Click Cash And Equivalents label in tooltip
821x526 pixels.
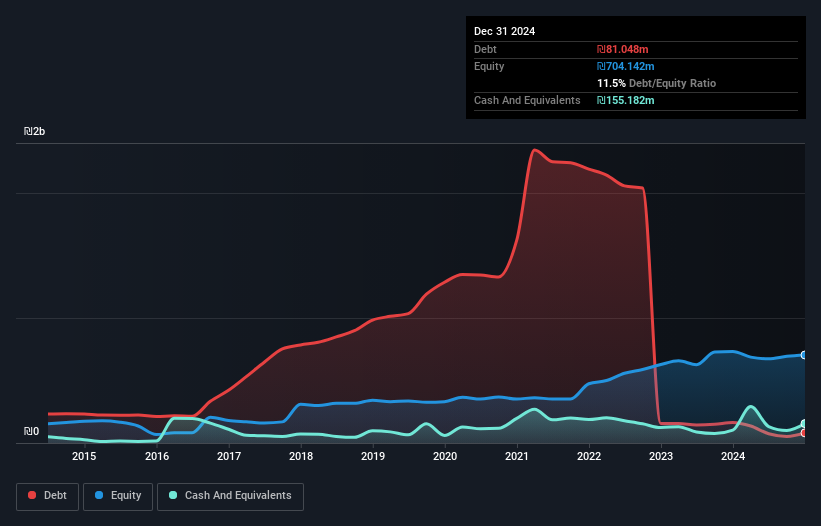pyautogui.click(x=527, y=100)
